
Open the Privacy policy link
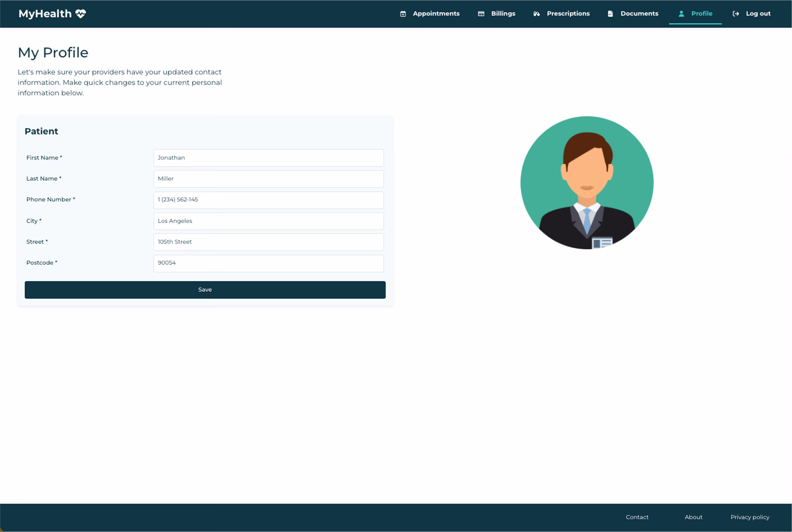coord(749,517)
